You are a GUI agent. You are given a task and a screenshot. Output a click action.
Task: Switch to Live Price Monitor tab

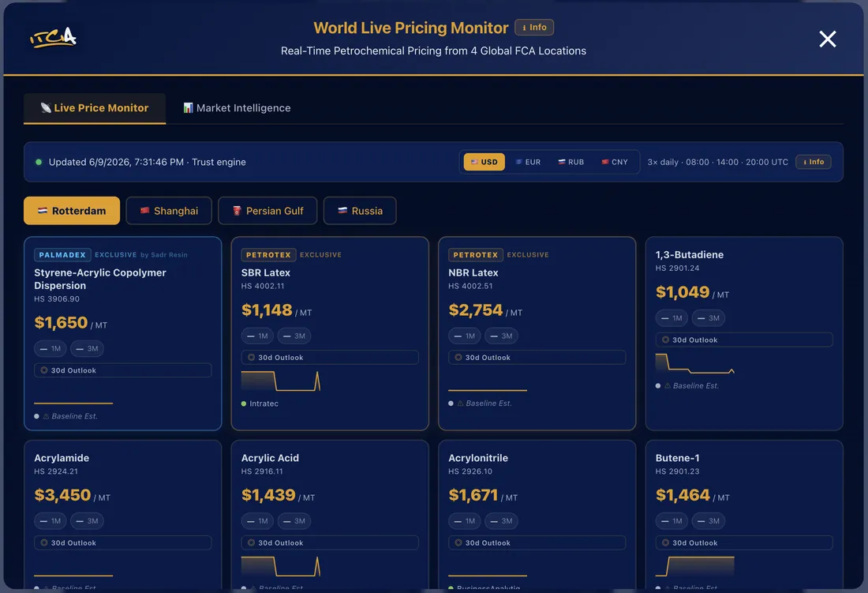[x=95, y=108]
